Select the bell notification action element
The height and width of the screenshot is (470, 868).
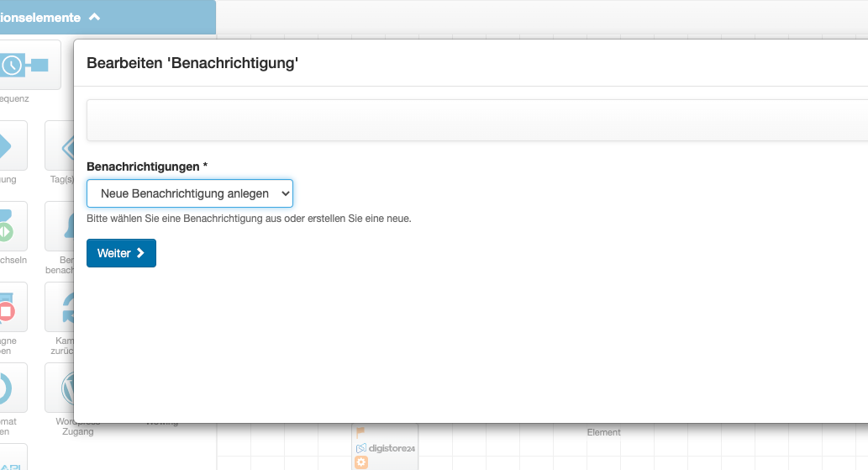[x=60, y=226]
